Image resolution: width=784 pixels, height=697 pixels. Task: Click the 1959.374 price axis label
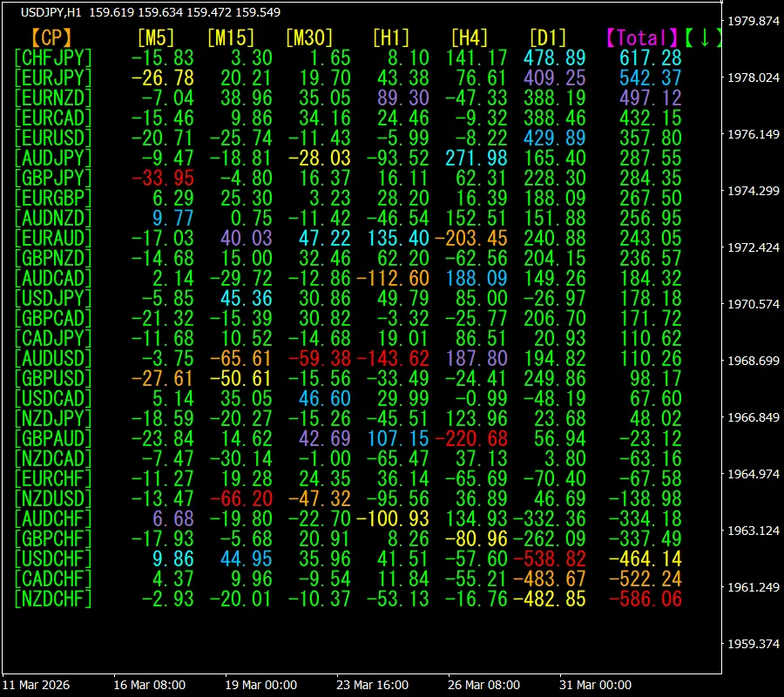coord(753,644)
